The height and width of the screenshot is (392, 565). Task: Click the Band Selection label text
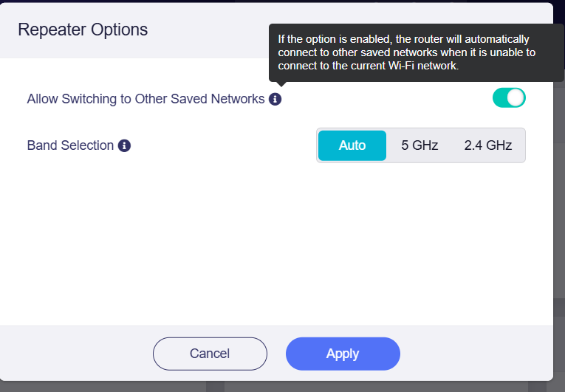(x=70, y=145)
